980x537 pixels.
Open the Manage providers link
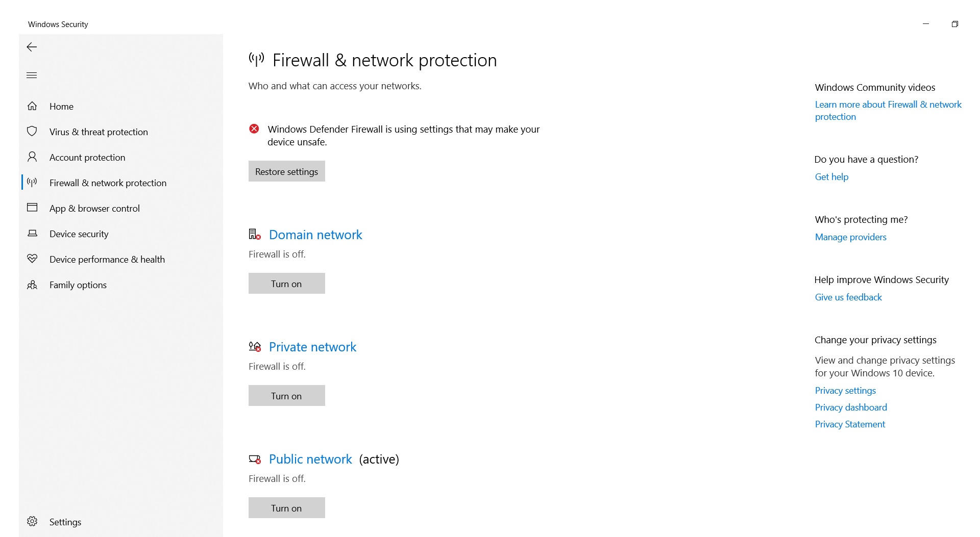point(850,237)
